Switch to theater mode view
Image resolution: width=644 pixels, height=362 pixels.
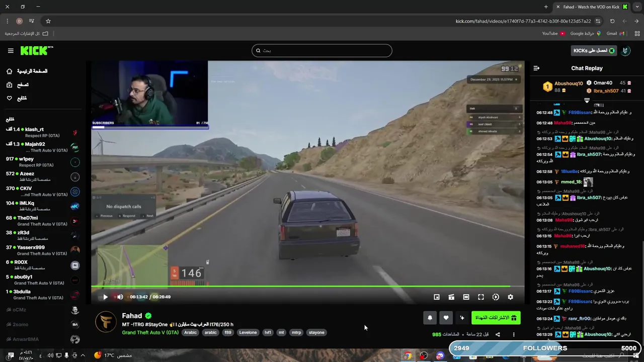(466, 297)
